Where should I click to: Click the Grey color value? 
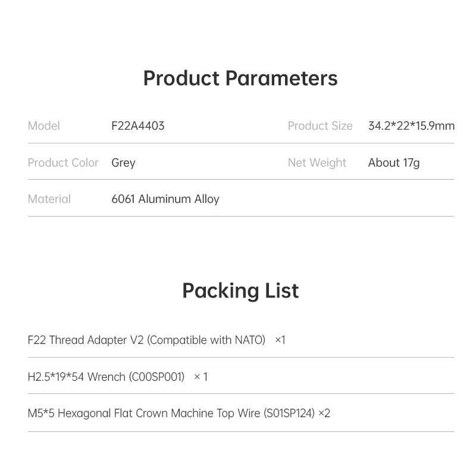(124, 163)
